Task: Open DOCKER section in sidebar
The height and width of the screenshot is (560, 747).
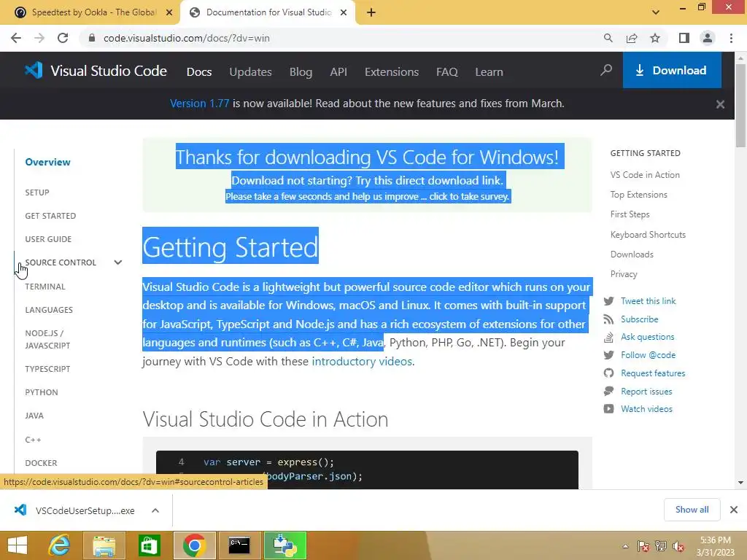Action: tap(41, 463)
